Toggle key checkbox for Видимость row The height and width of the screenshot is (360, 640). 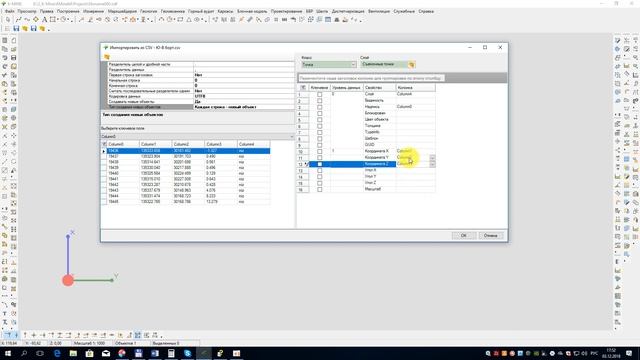coord(320,100)
